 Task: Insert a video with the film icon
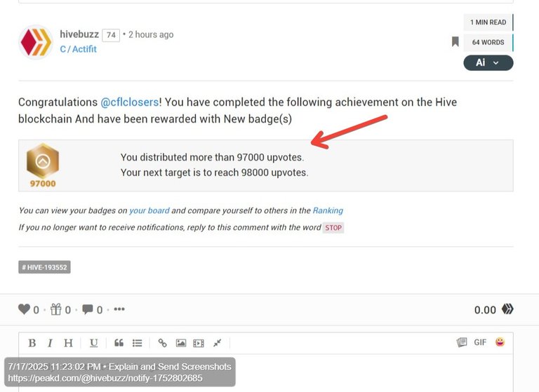click(x=199, y=343)
